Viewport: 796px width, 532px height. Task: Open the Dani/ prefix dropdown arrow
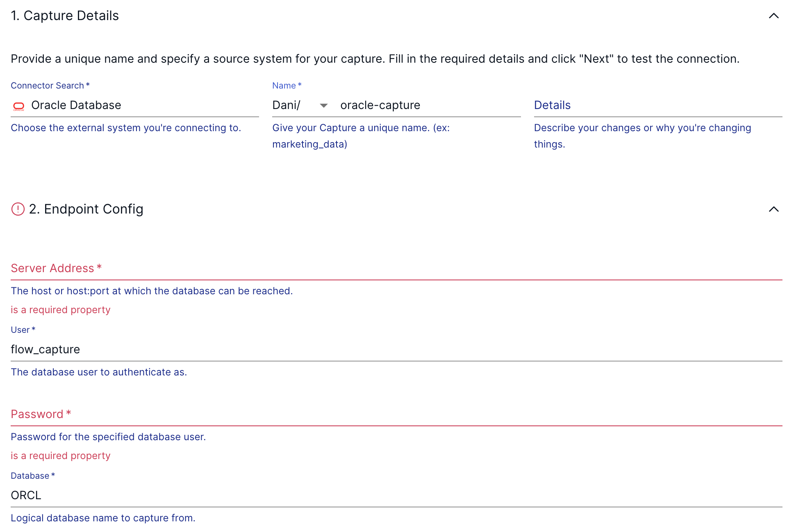point(323,106)
